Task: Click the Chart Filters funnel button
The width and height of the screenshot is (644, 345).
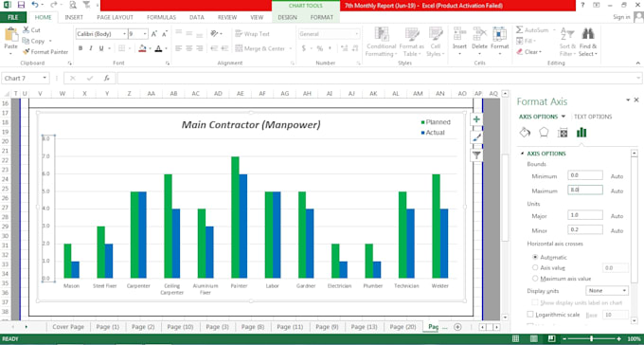Action: [476, 155]
